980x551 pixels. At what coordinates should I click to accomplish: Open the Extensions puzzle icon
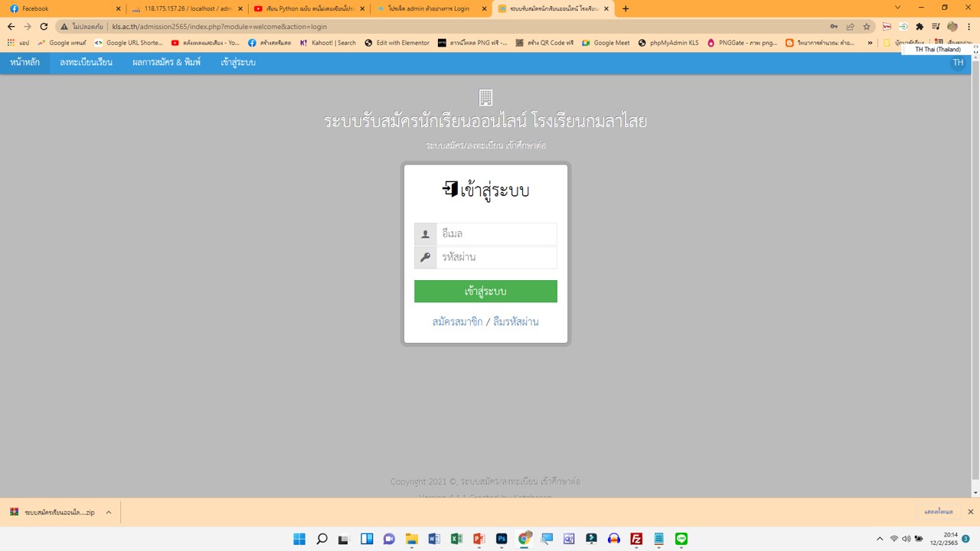(x=920, y=26)
